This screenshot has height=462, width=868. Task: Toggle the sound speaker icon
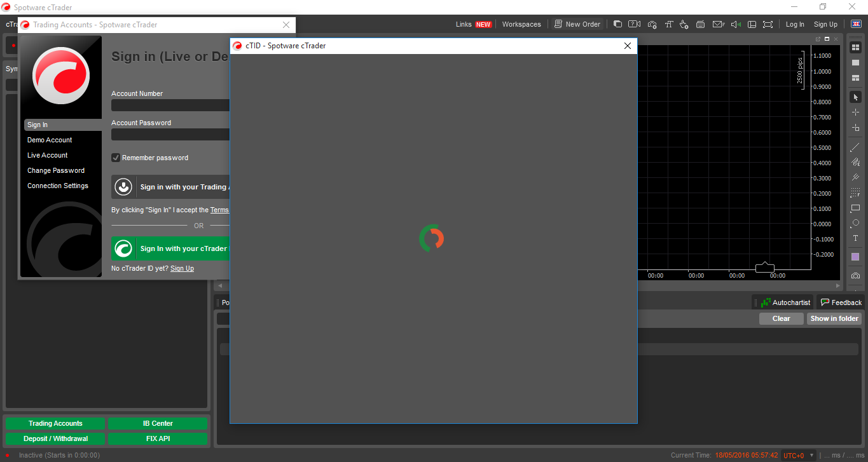[x=736, y=24]
